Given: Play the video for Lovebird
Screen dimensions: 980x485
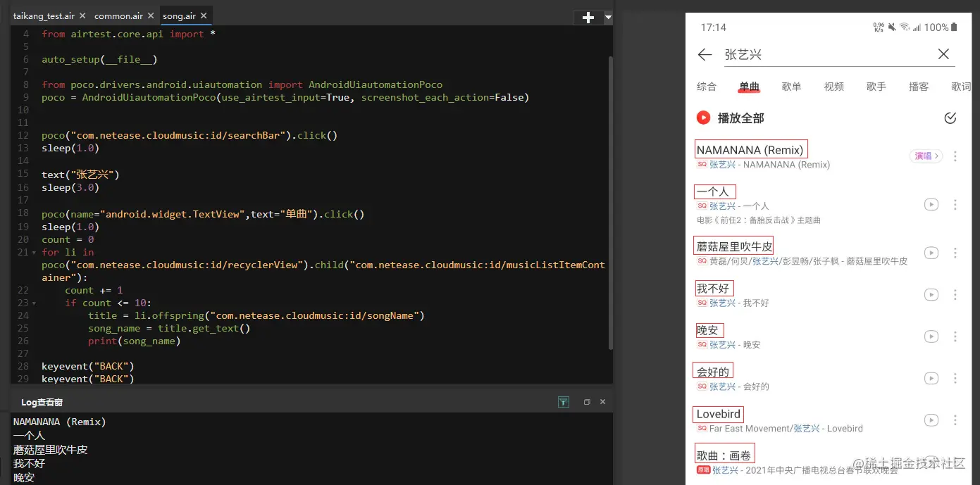Looking at the screenshot, I should click(x=931, y=420).
